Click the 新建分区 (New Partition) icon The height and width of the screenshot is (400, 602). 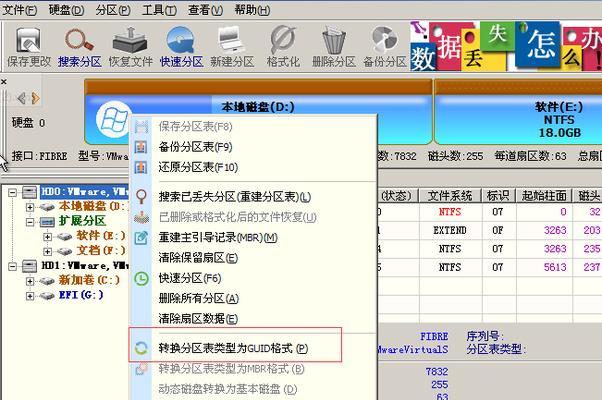click(x=232, y=45)
